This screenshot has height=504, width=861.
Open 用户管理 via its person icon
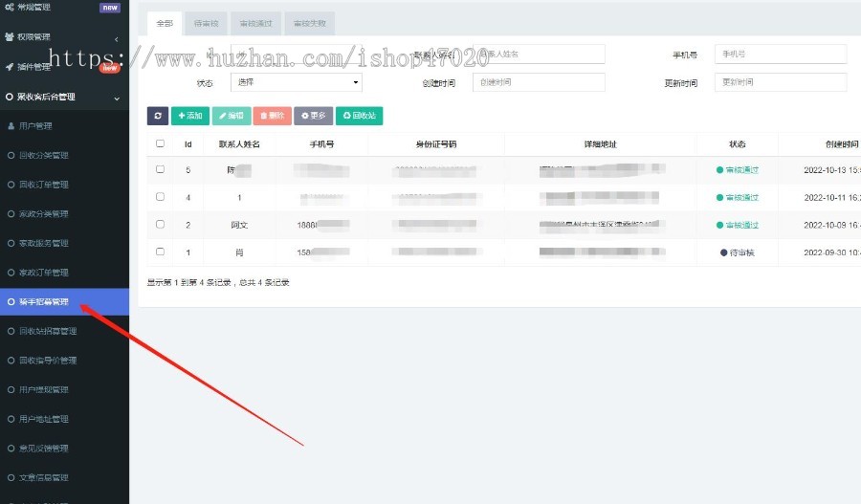[11, 126]
